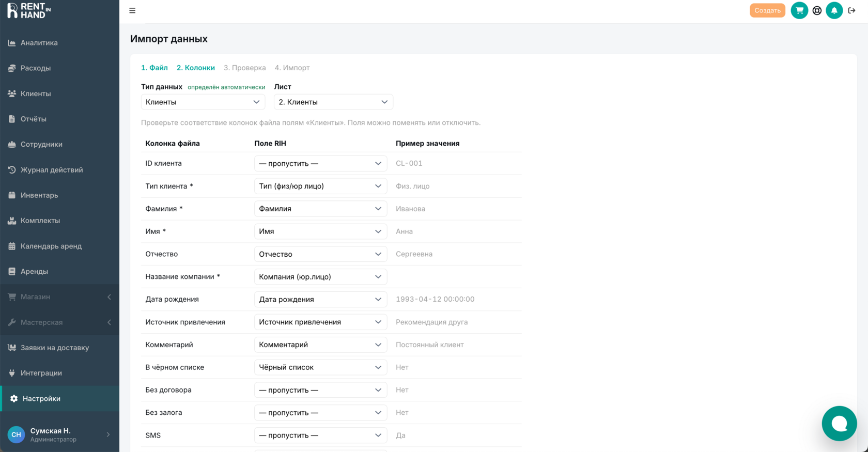The image size is (868, 452).
Task: Click the Отчёты document icon in sidebar
Action: 12,119
